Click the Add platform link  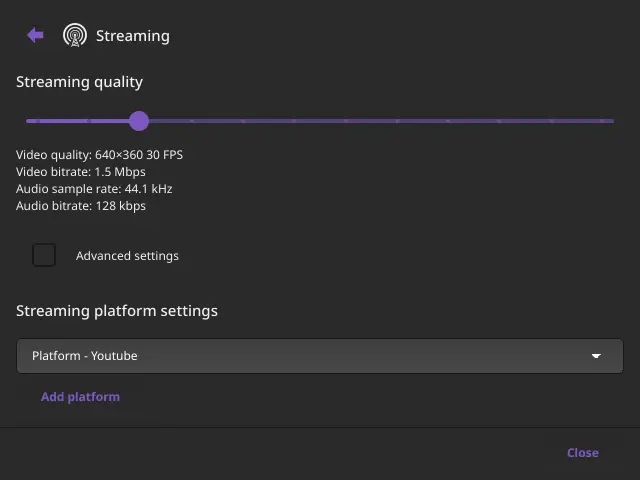[x=80, y=397]
